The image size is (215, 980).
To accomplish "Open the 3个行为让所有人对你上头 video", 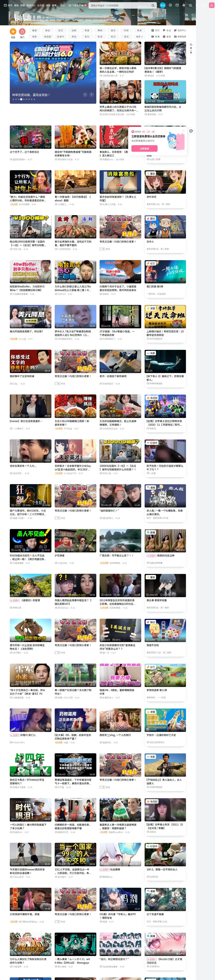I will click(x=30, y=182).
